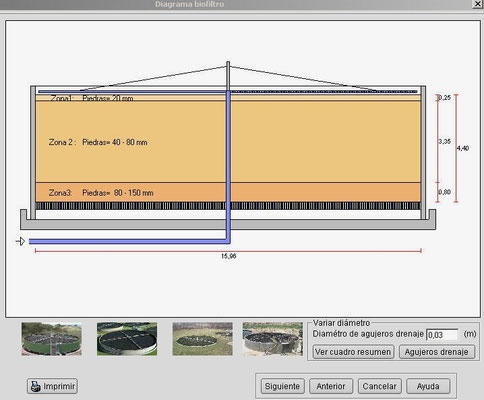Open the fourth biofilter photo thumbnail
This screenshot has height=400, width=484.
tap(273, 339)
